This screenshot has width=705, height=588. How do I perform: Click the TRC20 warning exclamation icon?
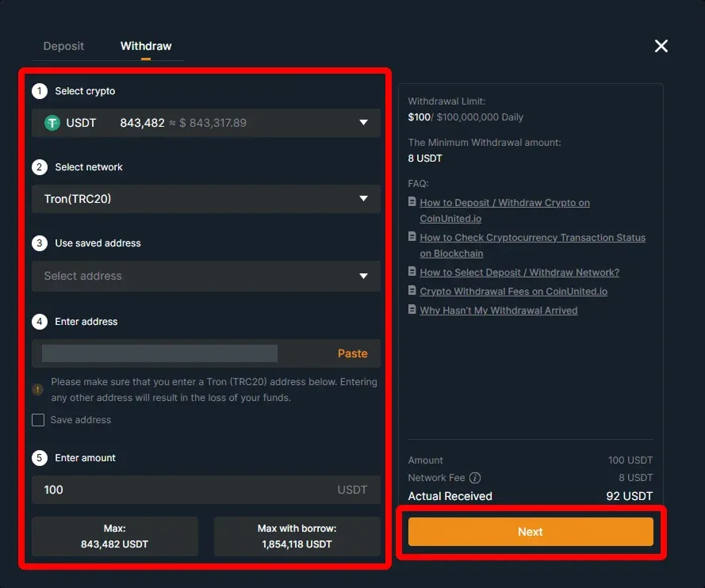(38, 389)
